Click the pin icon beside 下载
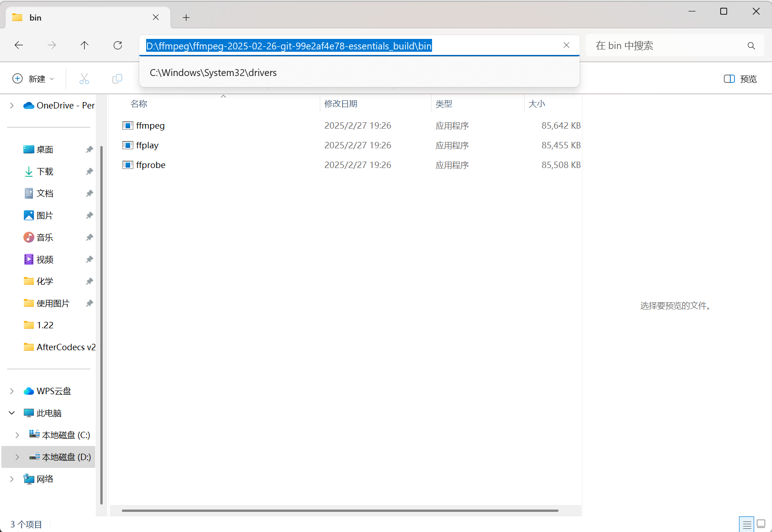772x532 pixels. point(89,171)
